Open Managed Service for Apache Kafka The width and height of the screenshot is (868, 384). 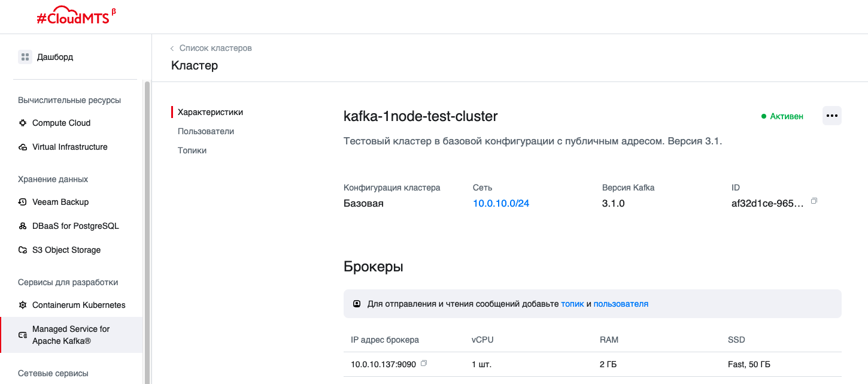click(x=71, y=335)
